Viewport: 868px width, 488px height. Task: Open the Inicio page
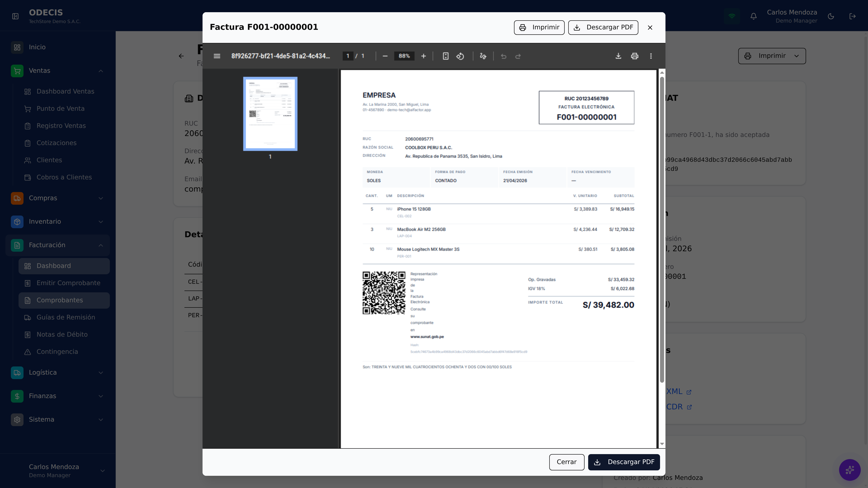(x=58, y=47)
